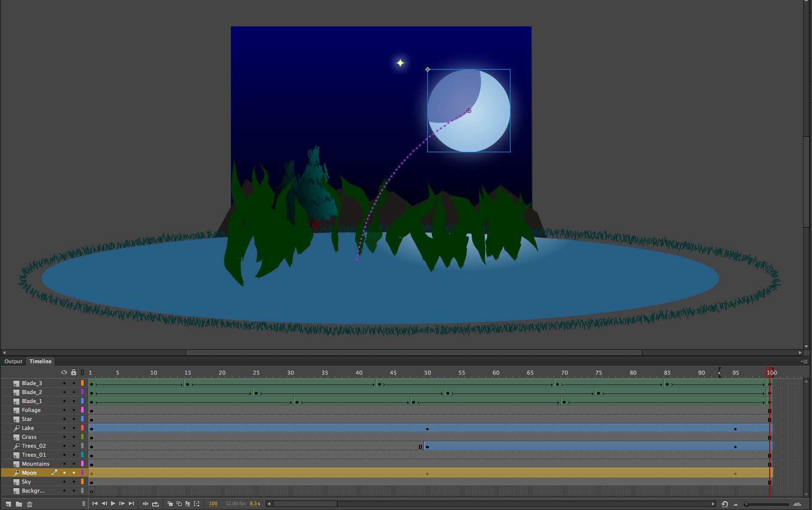Hide all layers with the eye toggle
This screenshot has width=812, height=510.
click(64, 372)
